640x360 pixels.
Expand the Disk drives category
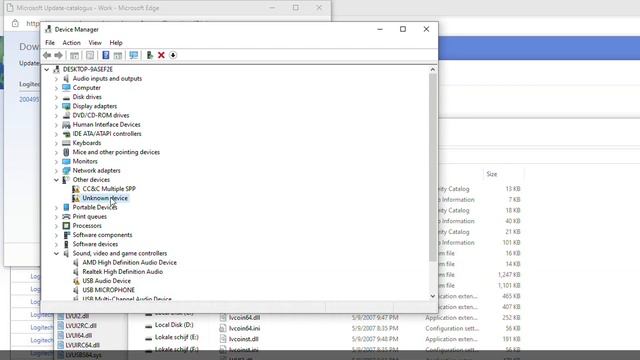(56, 97)
